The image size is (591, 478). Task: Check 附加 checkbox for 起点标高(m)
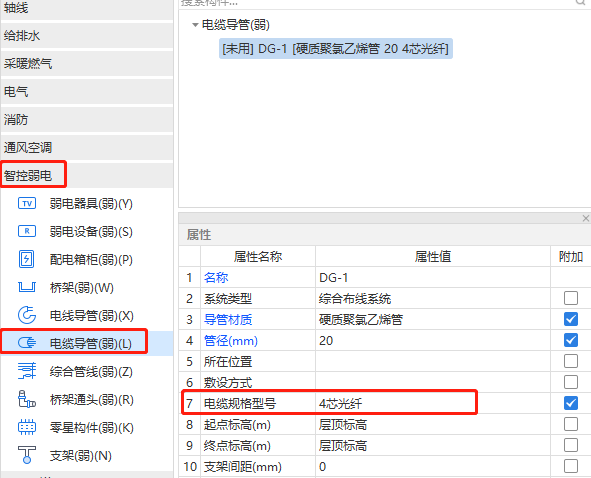[x=571, y=424]
